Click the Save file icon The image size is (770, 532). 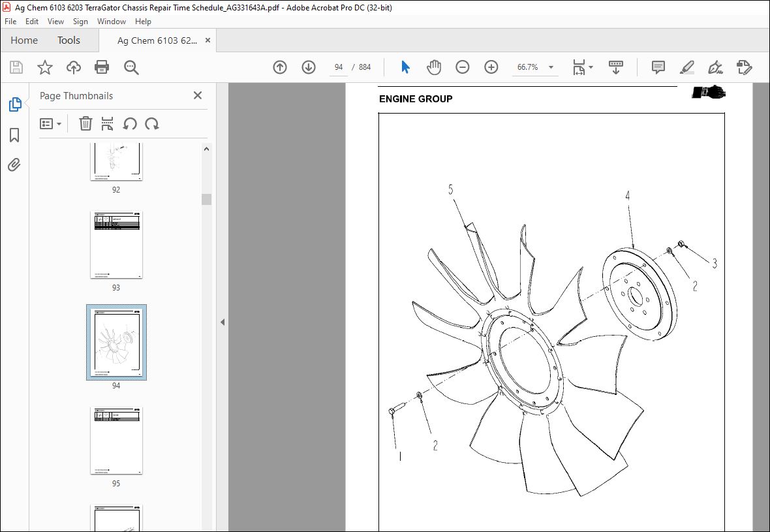coord(16,67)
